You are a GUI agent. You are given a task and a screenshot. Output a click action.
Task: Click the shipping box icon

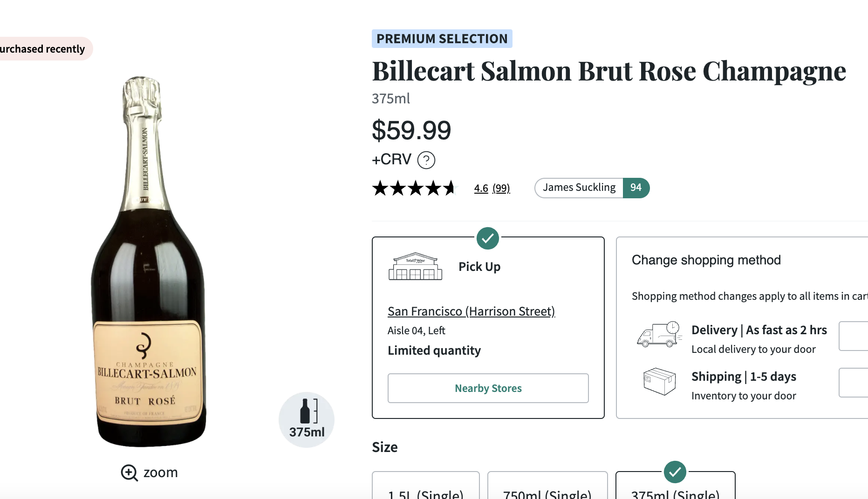click(x=659, y=382)
